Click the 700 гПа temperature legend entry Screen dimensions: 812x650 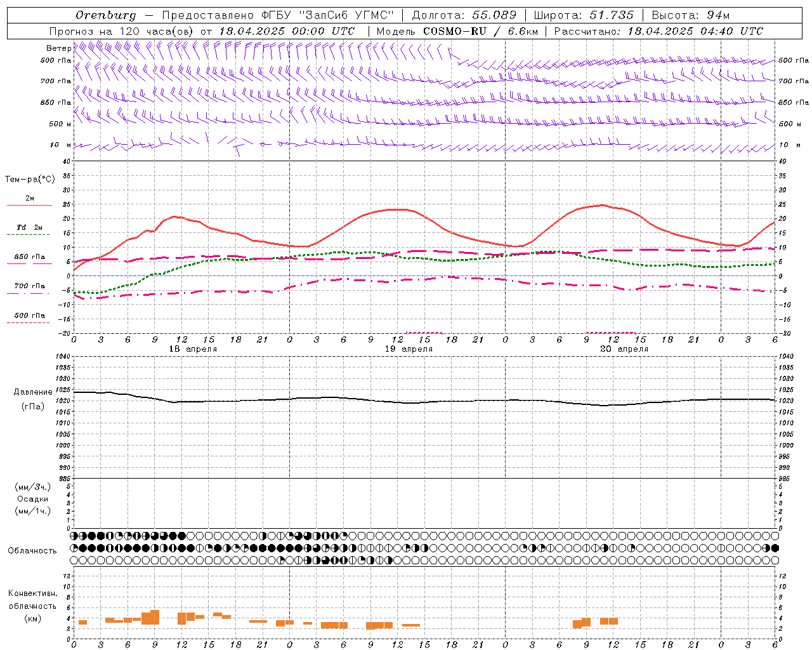tap(30, 286)
